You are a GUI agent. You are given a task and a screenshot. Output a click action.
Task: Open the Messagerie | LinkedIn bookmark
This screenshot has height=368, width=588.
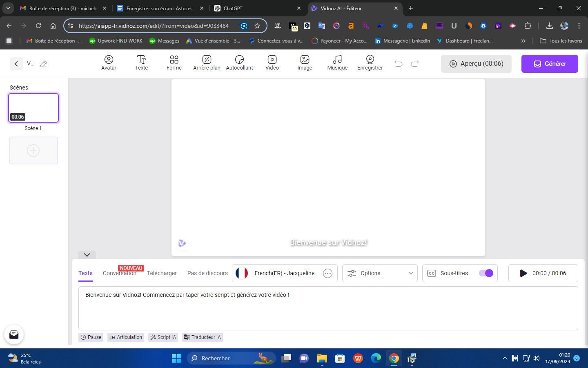(402, 41)
